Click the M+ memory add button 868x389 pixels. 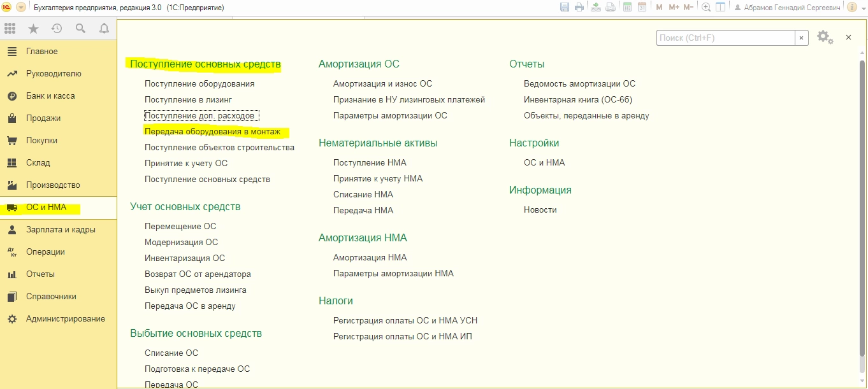pyautogui.click(x=674, y=7)
